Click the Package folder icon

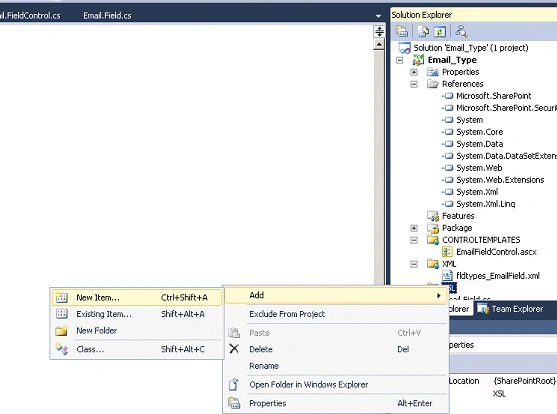pyautogui.click(x=433, y=228)
